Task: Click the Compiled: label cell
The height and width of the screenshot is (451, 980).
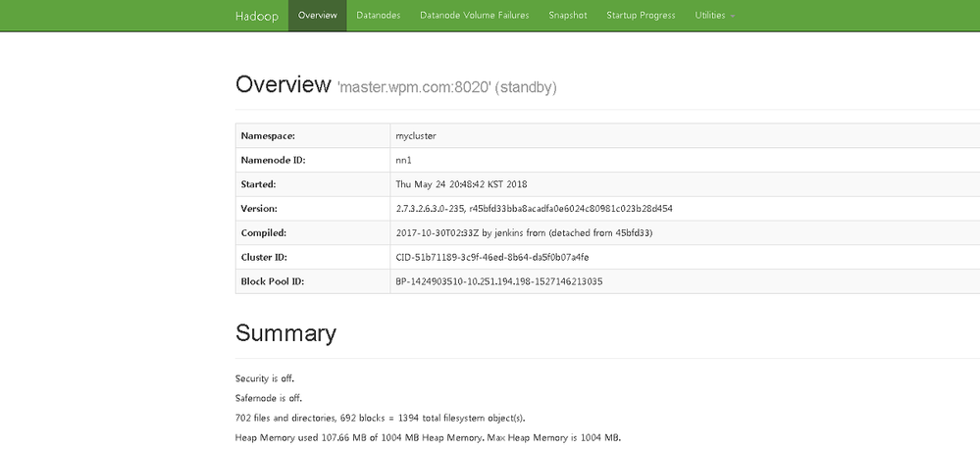Action: (313, 233)
